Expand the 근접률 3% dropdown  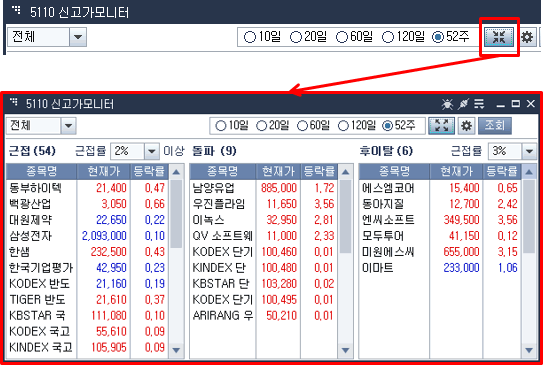coord(529,151)
